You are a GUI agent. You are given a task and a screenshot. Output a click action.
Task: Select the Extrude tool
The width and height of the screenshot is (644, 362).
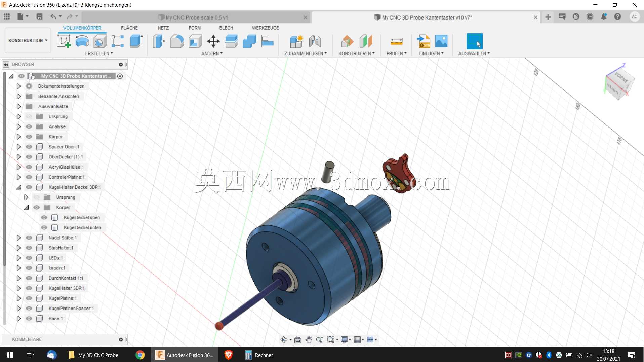(136, 41)
